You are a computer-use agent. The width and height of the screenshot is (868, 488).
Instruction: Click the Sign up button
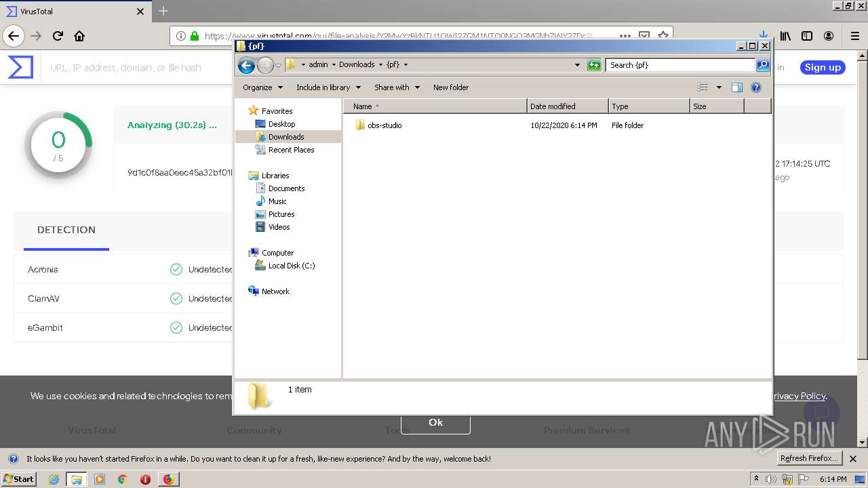click(823, 67)
